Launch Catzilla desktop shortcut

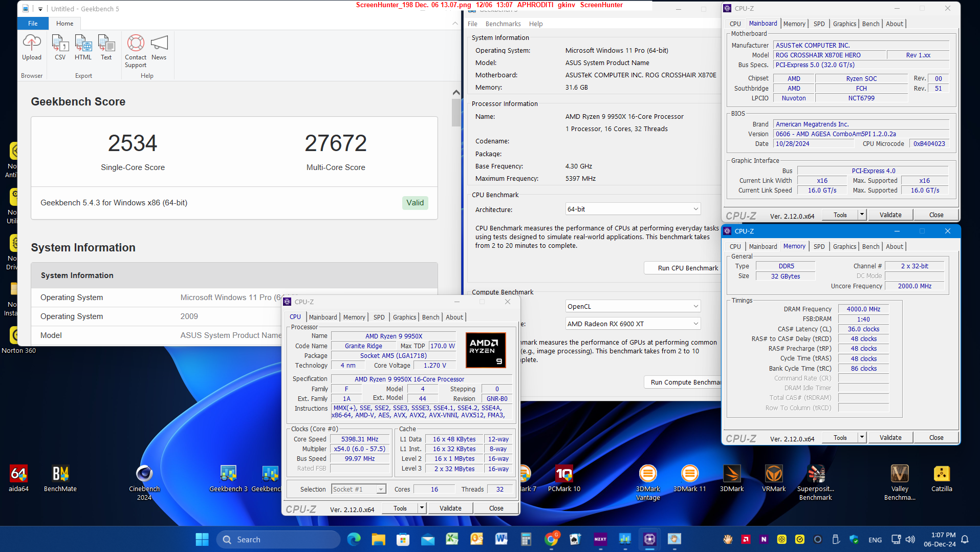(942, 479)
